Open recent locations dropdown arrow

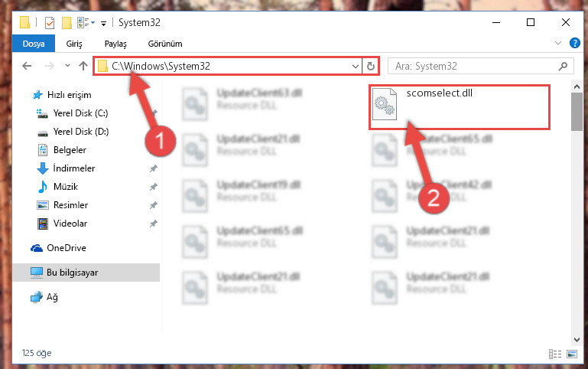click(67, 66)
